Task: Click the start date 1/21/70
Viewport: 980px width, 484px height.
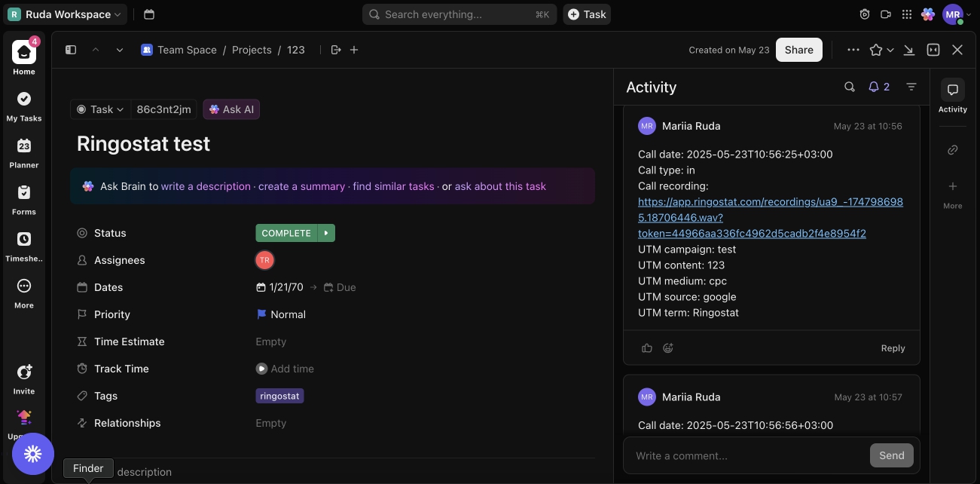Action: click(x=280, y=287)
